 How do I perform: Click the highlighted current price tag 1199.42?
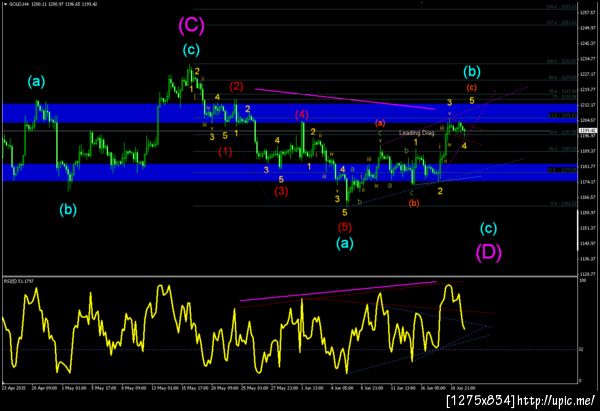588,131
